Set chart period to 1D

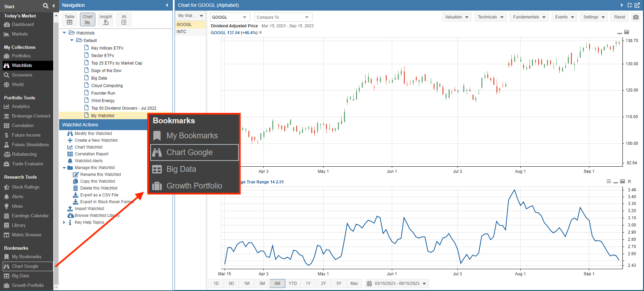coord(216,283)
